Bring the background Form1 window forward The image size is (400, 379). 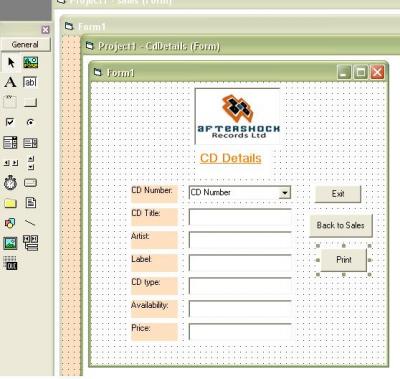click(230, 26)
